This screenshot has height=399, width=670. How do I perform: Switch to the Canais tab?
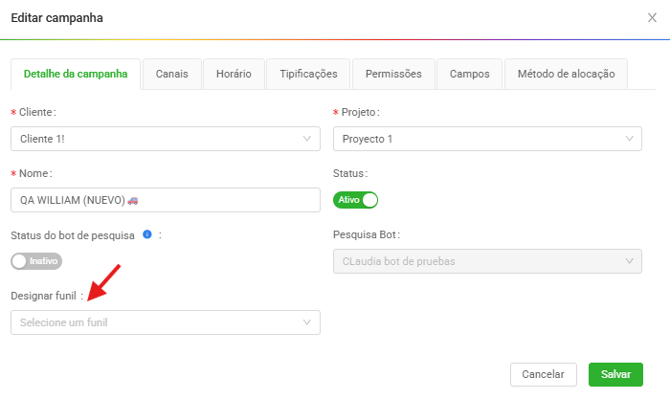(172, 74)
